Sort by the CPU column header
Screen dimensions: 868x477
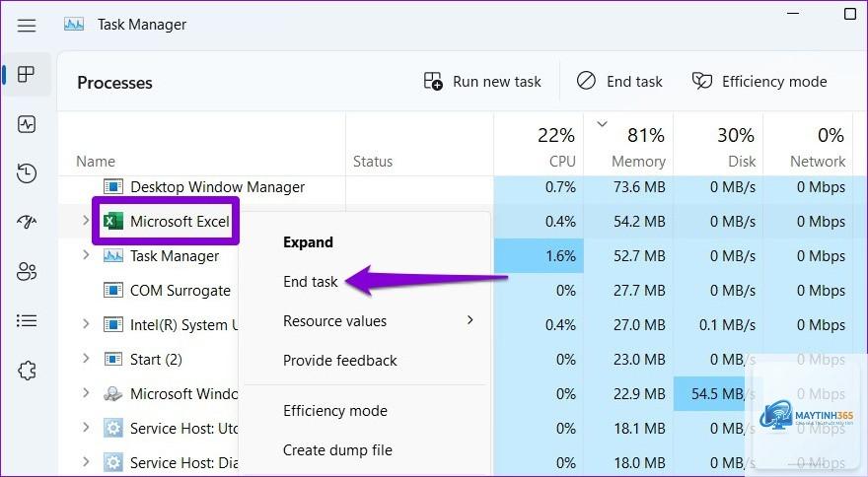pyautogui.click(x=539, y=145)
